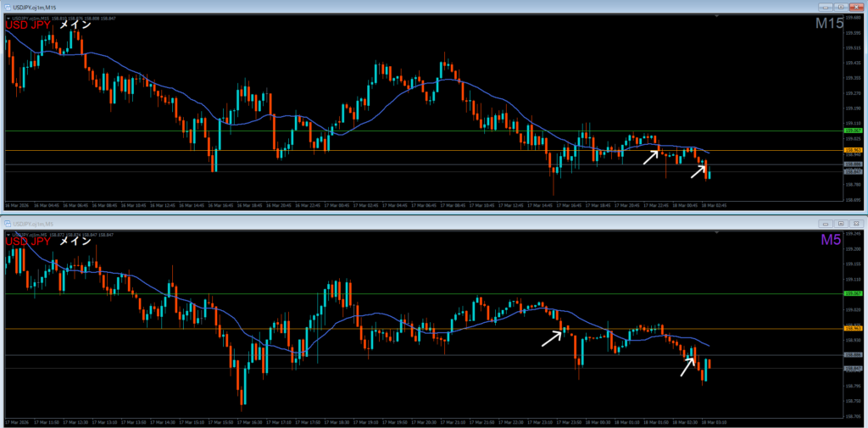Screen dimensions: 868x428
Task: Click the M15 chart shift marker triangle
Action: pyautogui.click(x=717, y=17)
